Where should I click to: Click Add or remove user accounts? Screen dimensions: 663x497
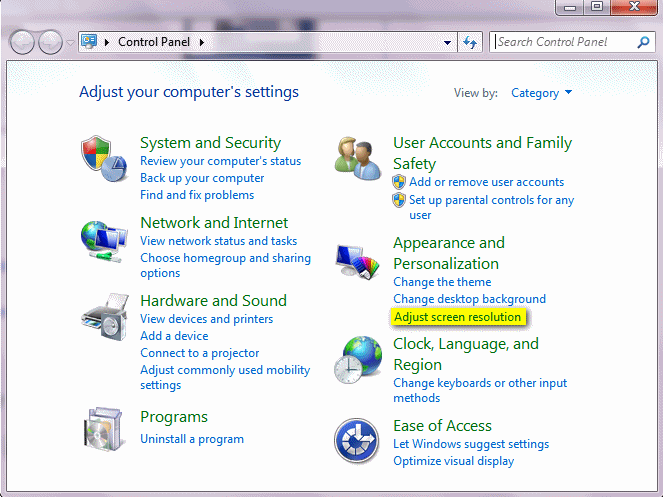click(487, 182)
